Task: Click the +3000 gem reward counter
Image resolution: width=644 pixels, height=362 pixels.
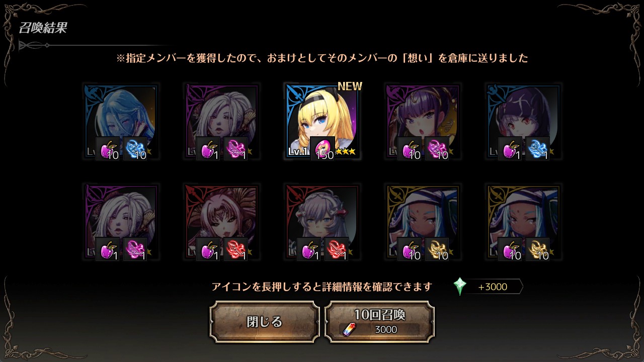Action: (493, 287)
